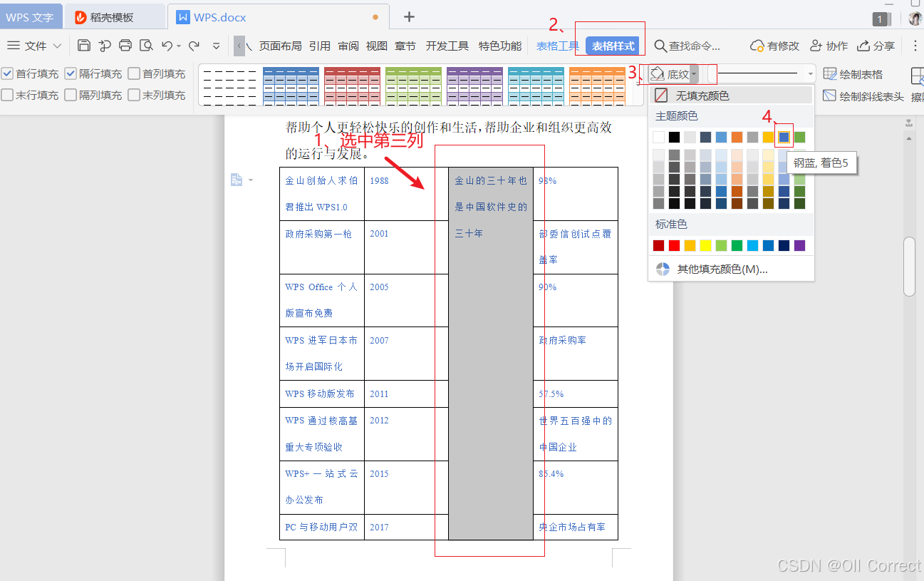Switch to the 视图 ribbon tab

click(x=377, y=46)
